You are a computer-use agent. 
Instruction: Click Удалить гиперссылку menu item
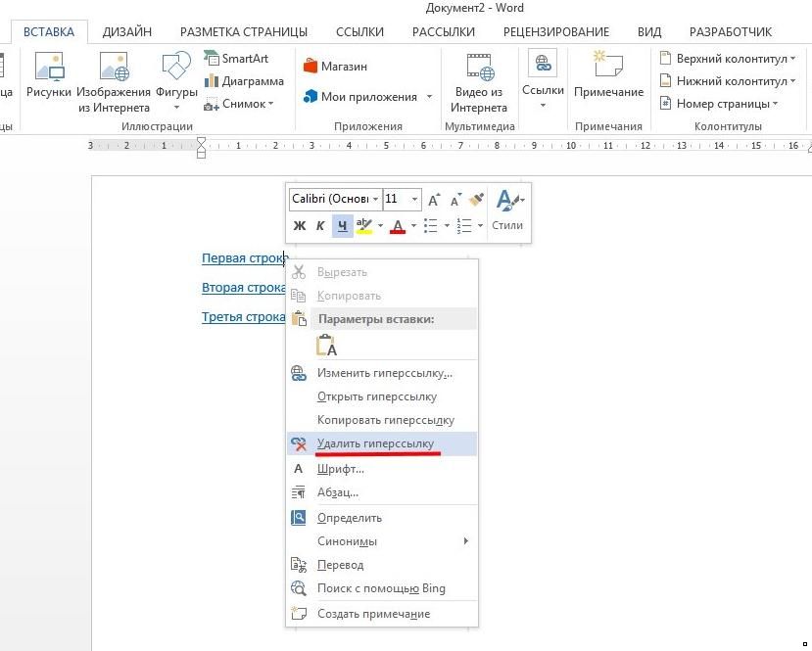click(x=382, y=444)
